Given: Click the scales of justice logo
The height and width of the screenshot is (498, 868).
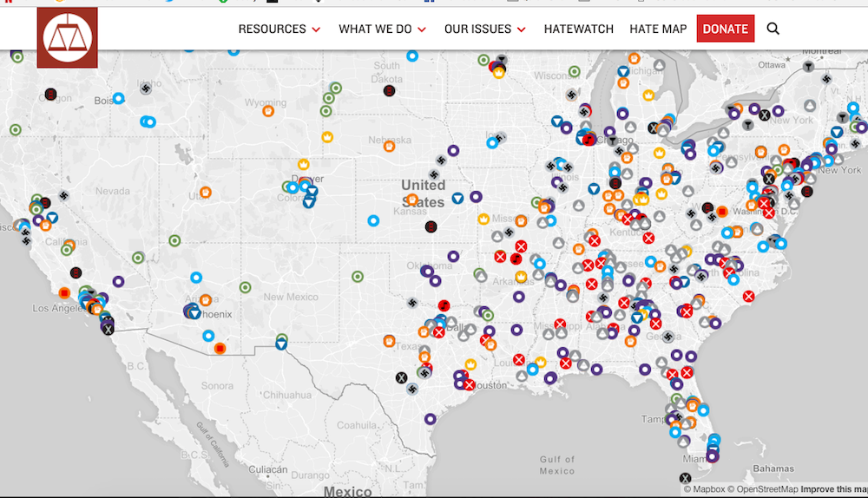Looking at the screenshot, I should coord(68,37).
